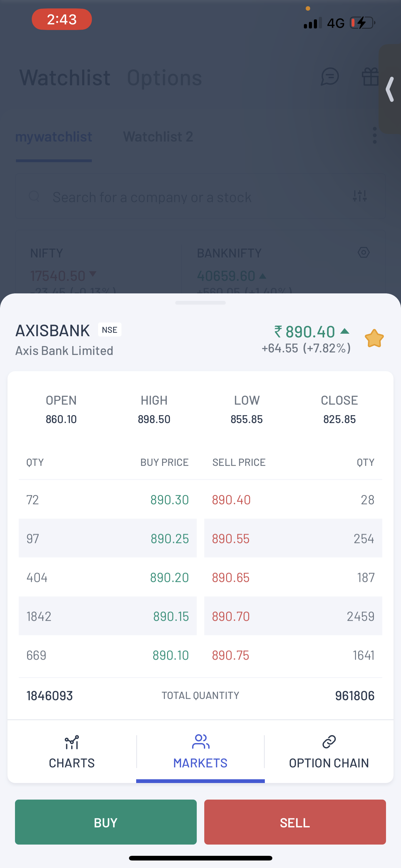Open the watchlist filter settings icon
401x868 pixels.
[359, 196]
